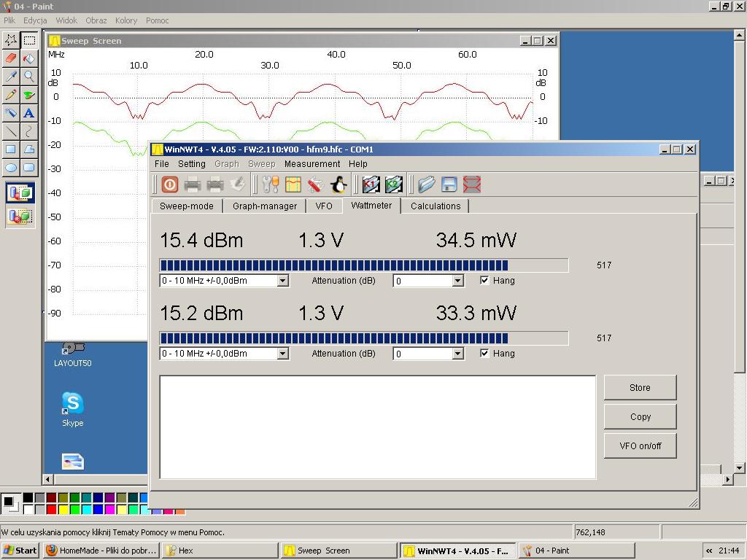Click the red power button icon in WinNWT4 toolbar

(169, 184)
